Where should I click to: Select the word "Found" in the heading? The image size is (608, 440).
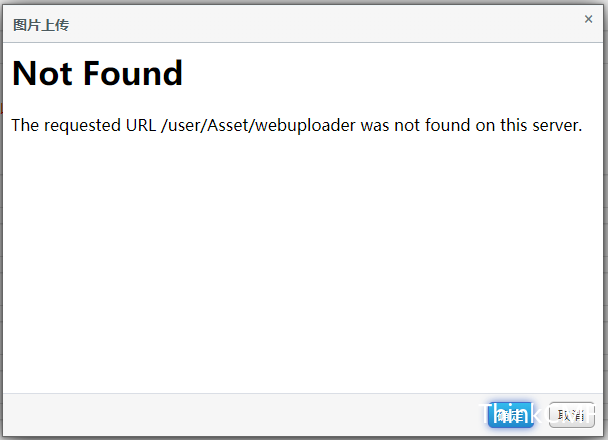133,73
